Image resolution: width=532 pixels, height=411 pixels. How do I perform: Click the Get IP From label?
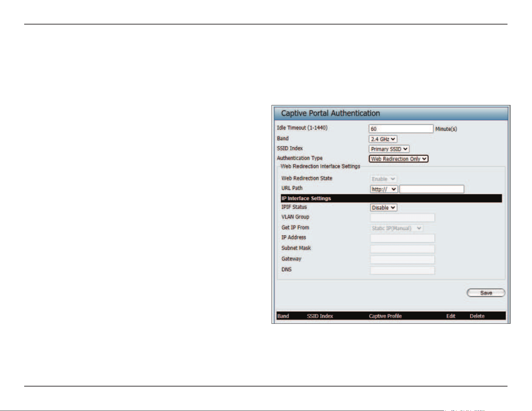pyautogui.click(x=295, y=227)
